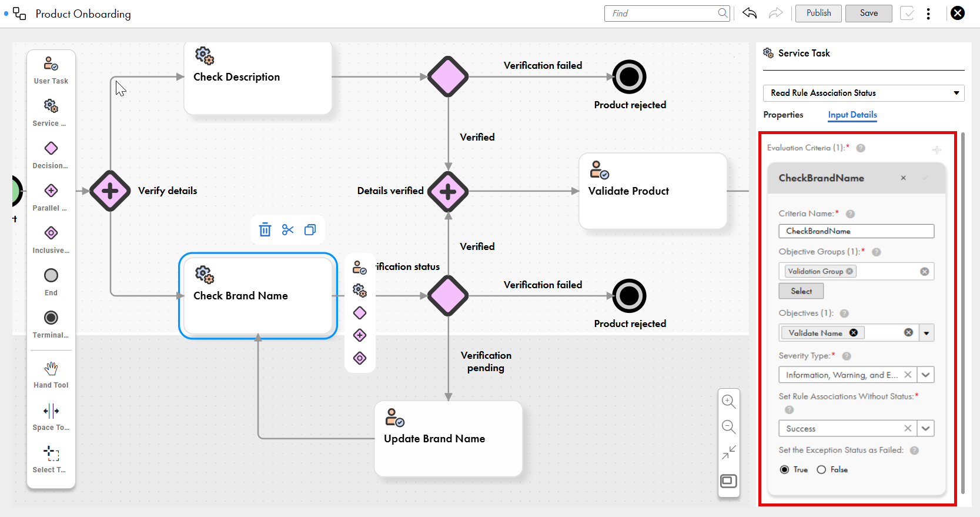This screenshot has height=517, width=980.
Task: Expand the Severity Type dropdown
Action: click(x=926, y=375)
